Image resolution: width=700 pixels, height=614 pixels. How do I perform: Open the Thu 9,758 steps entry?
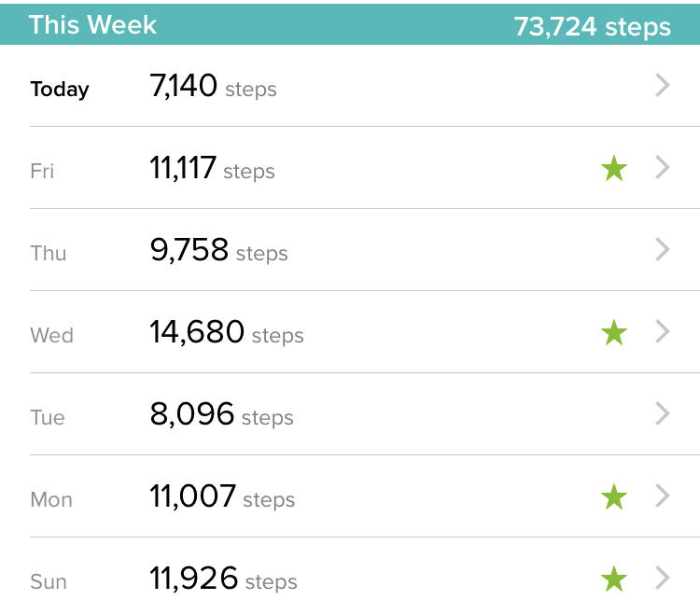(x=350, y=250)
